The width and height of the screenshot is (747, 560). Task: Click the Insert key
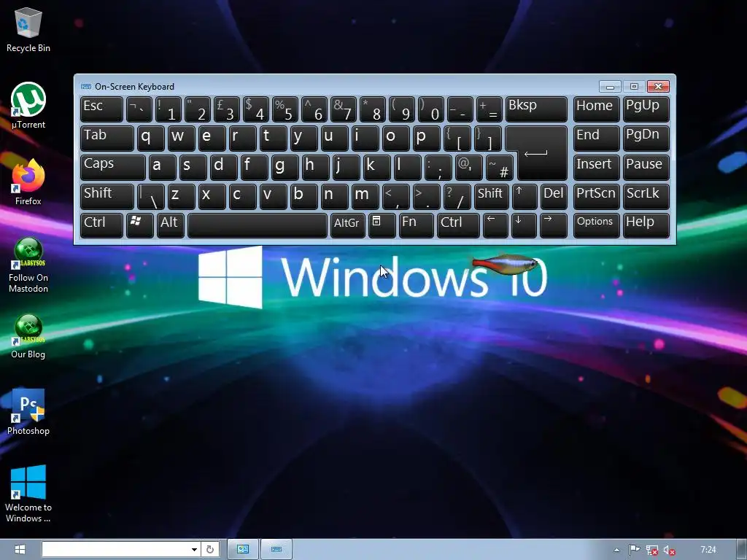(597, 168)
